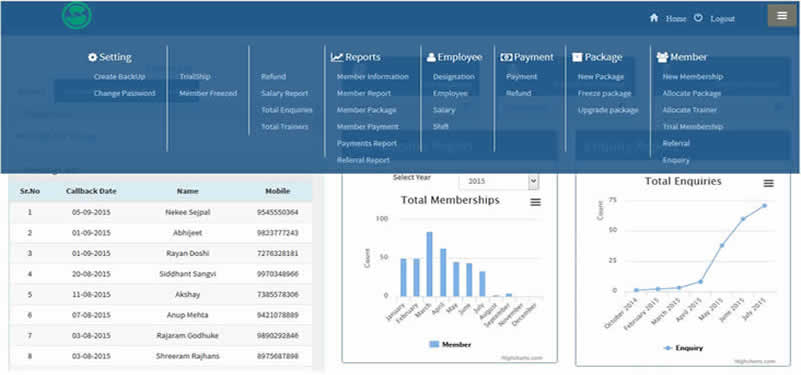Open Freeze package menu item
The image size is (801, 375).
click(x=604, y=93)
